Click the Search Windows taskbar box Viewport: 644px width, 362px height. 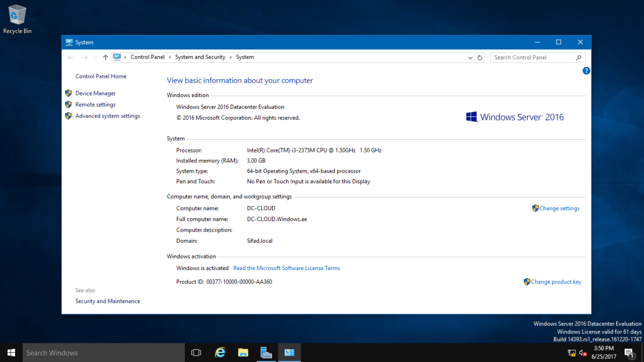point(103,353)
